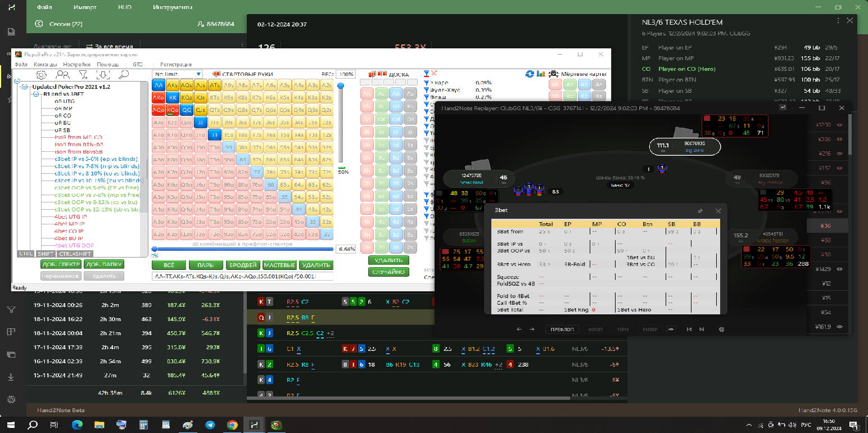Collapse the root node of range tree
The height and width of the screenshot is (433, 868).
(17, 81)
